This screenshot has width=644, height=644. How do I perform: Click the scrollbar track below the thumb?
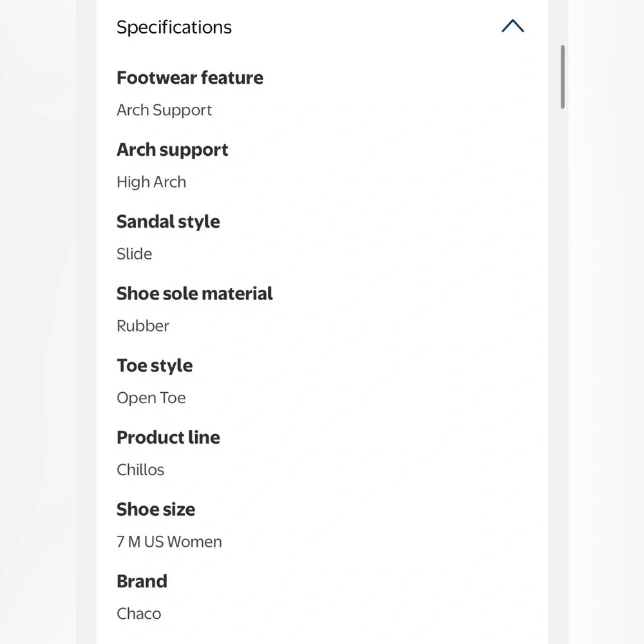[562, 370]
